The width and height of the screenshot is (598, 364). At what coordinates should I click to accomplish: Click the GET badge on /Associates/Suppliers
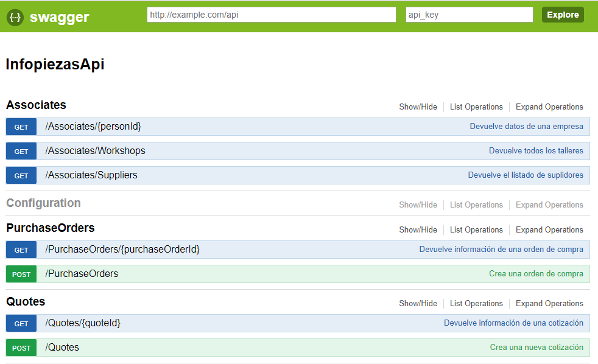pos(21,175)
